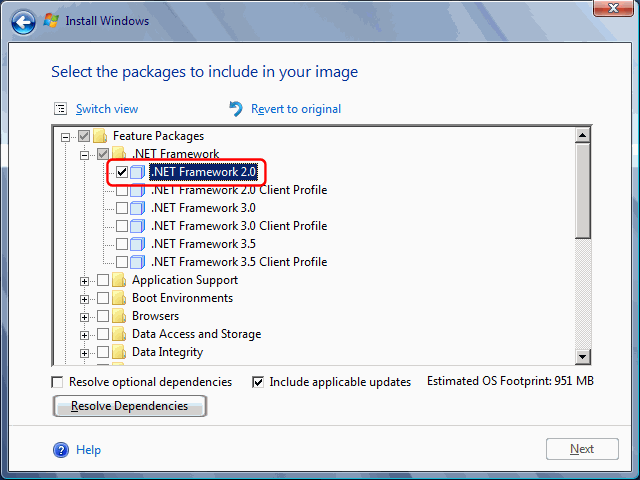Select the Data Integrity row label
The height and width of the screenshot is (480, 640).
[x=167, y=352]
